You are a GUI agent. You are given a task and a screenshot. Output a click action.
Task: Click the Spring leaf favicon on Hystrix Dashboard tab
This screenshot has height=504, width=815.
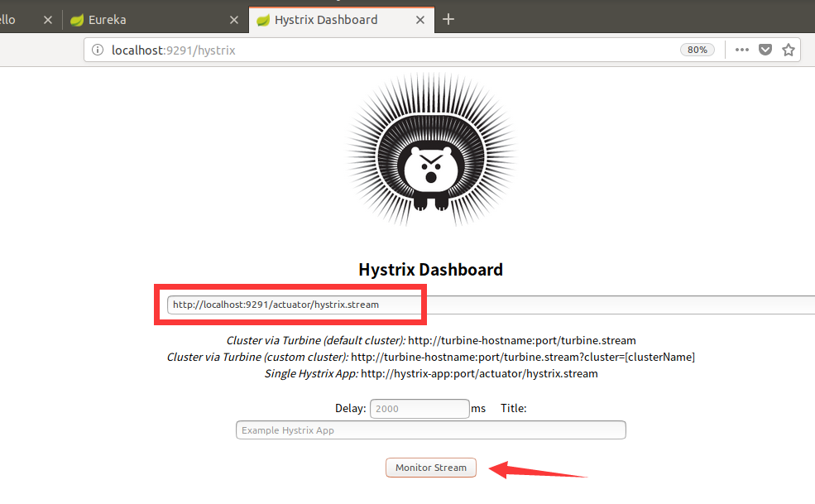[264, 19]
